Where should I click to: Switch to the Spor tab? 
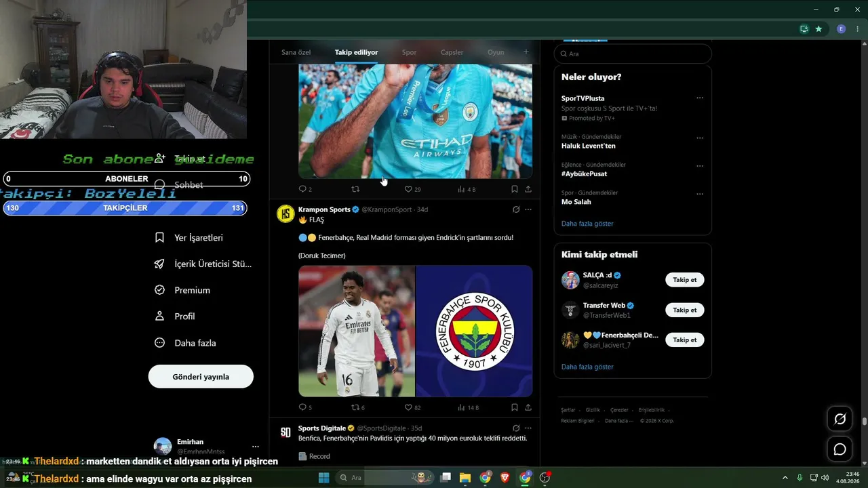[x=409, y=52]
